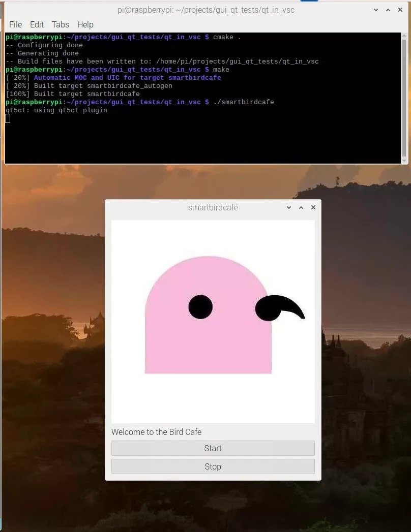Click the 'Automatic MOC and UIC' line
The image size is (411, 532).
pyautogui.click(x=113, y=78)
